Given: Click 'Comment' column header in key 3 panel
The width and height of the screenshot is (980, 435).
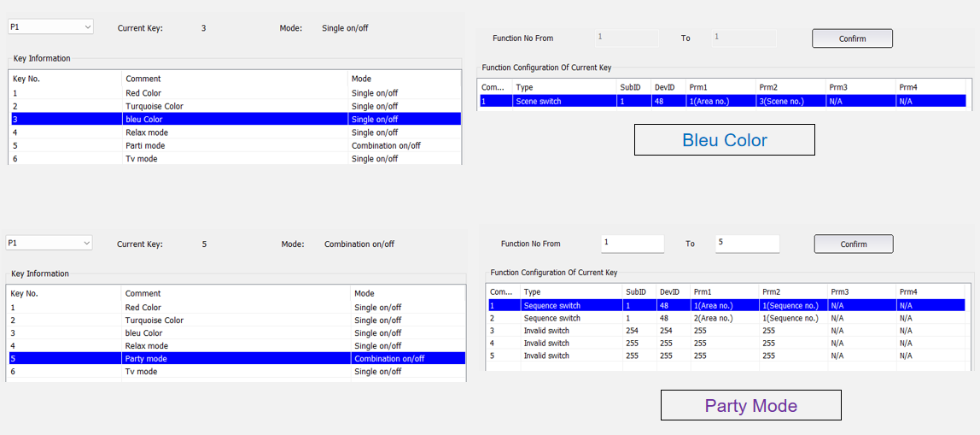Looking at the screenshot, I should click(235, 79).
